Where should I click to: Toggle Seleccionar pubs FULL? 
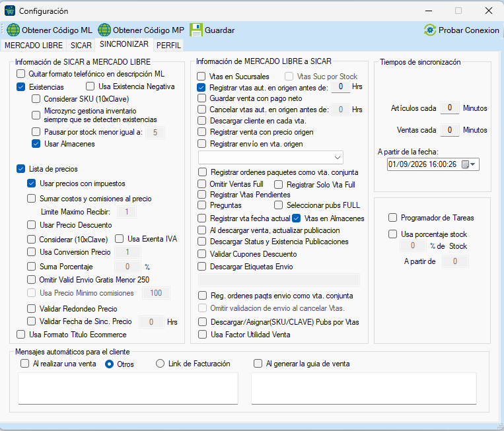tap(278, 205)
